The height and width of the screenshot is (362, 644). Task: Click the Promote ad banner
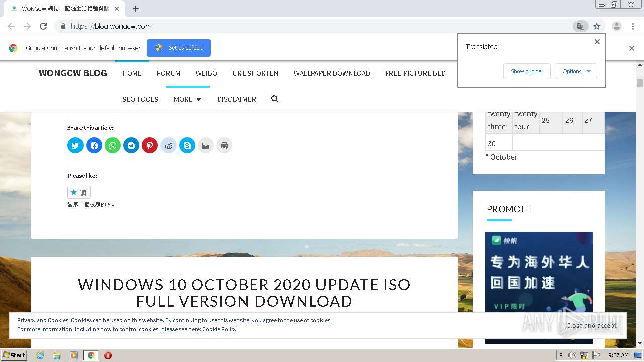[539, 288]
